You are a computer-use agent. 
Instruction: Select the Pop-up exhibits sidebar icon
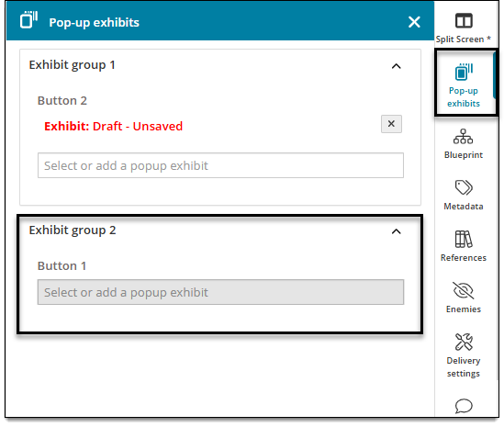pyautogui.click(x=464, y=72)
